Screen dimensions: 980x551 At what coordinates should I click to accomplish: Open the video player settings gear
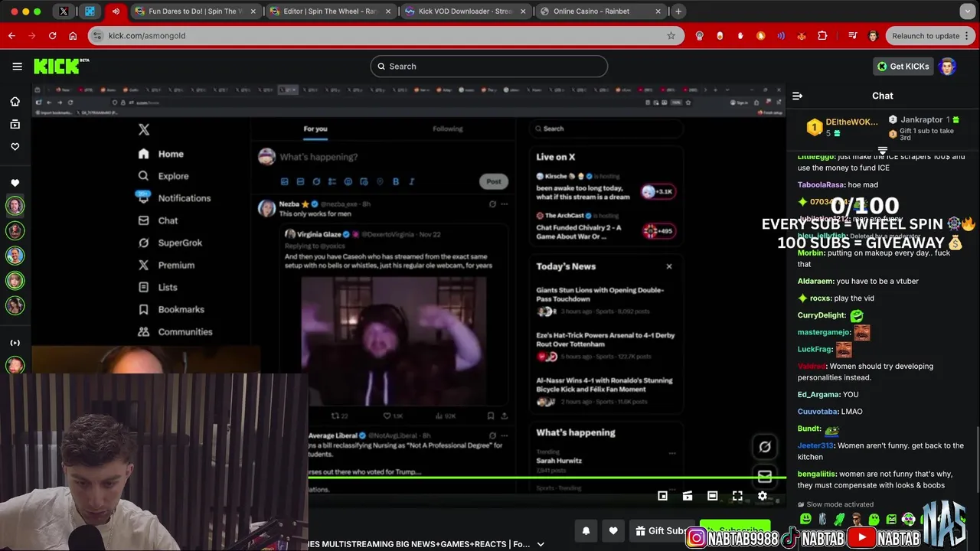[763, 496]
